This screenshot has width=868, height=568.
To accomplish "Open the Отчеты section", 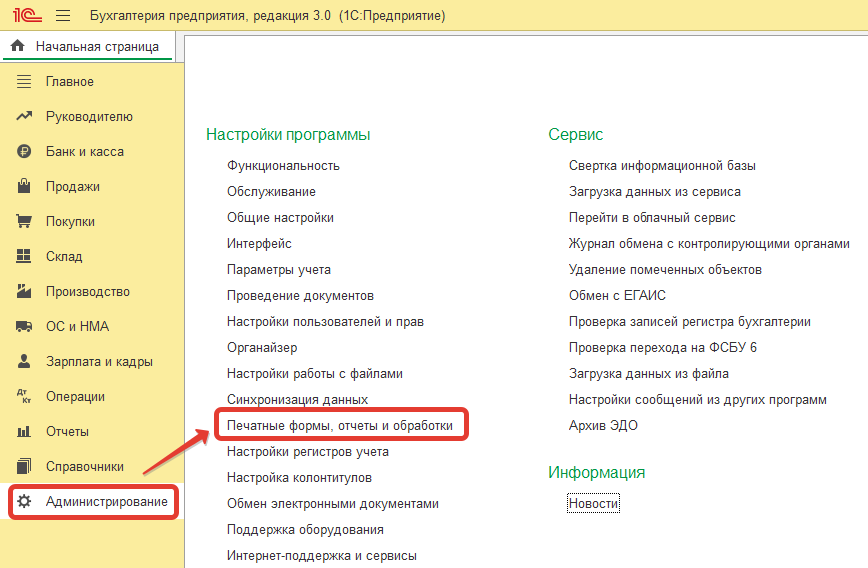I will (67, 431).
